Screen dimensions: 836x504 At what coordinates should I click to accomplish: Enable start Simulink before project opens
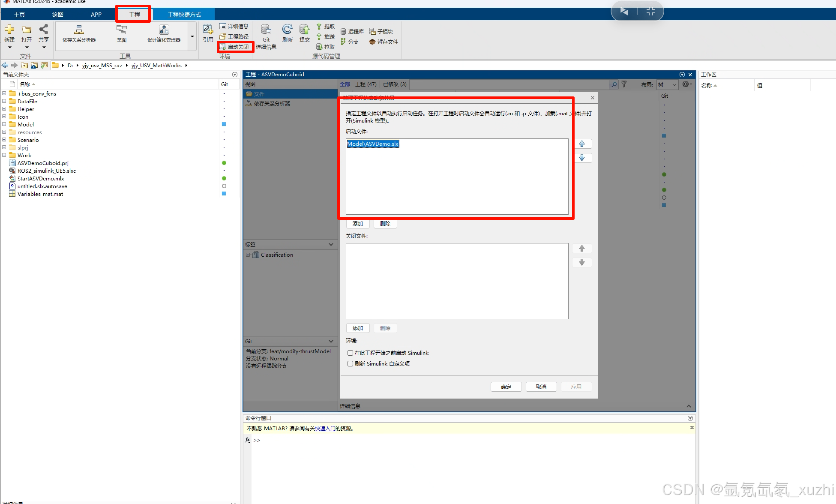point(350,353)
